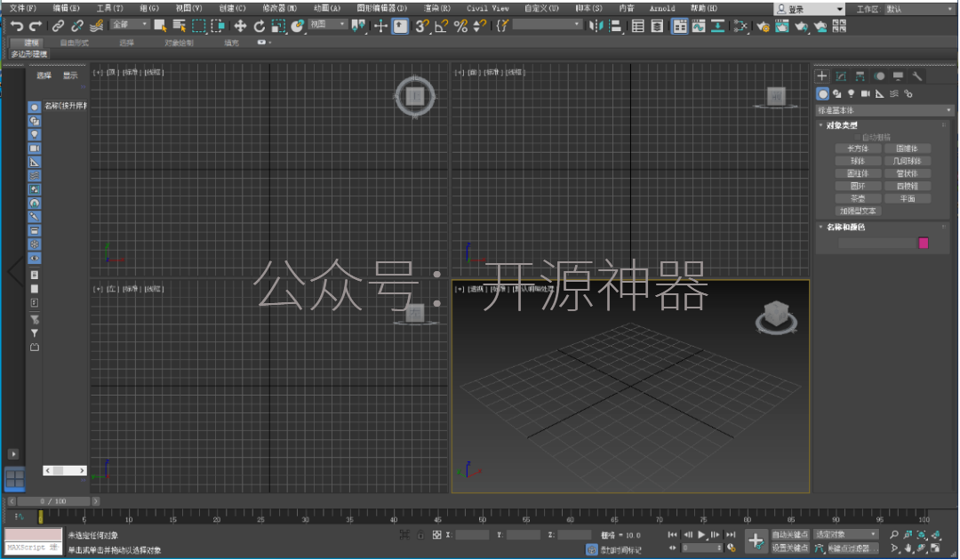The height and width of the screenshot is (560, 960).
Task: Toggle the Angle Snap button
Action: click(x=442, y=26)
